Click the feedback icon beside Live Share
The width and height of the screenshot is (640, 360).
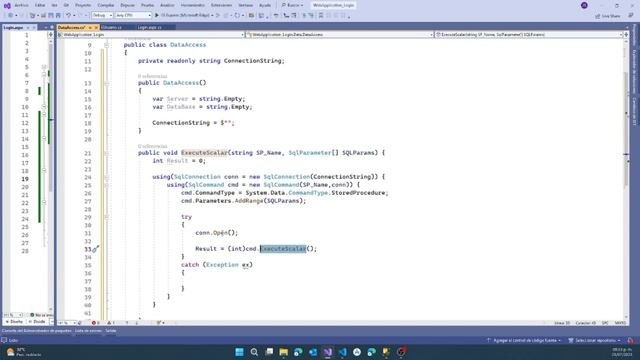pyautogui.click(x=631, y=16)
